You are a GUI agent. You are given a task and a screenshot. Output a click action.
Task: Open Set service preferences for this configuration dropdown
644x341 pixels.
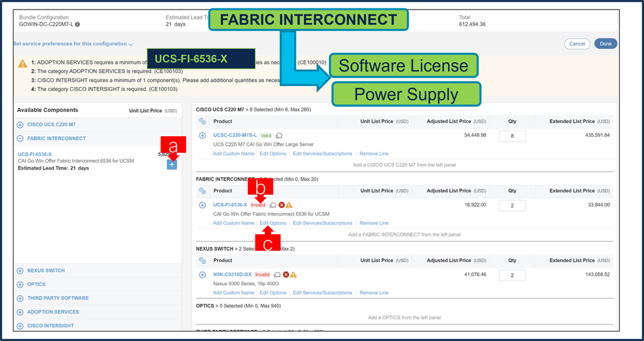pyautogui.click(x=73, y=44)
